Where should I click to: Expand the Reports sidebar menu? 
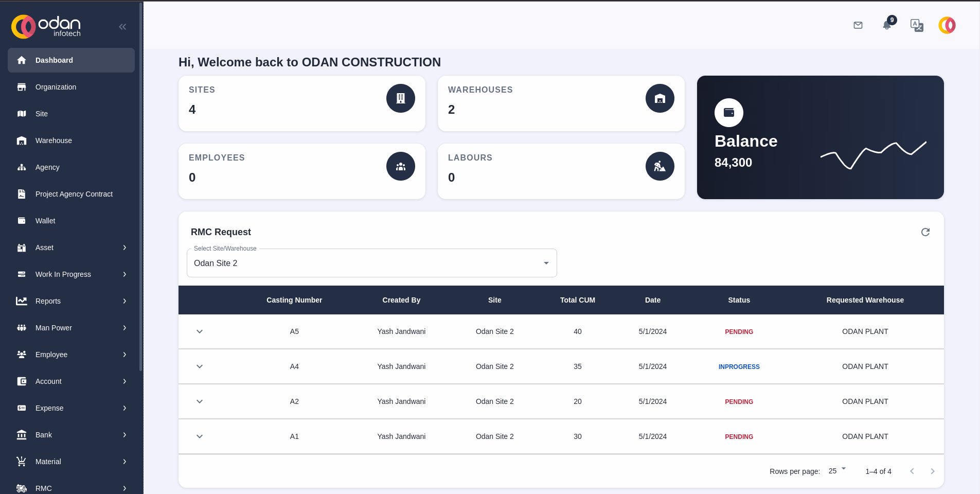[71, 301]
